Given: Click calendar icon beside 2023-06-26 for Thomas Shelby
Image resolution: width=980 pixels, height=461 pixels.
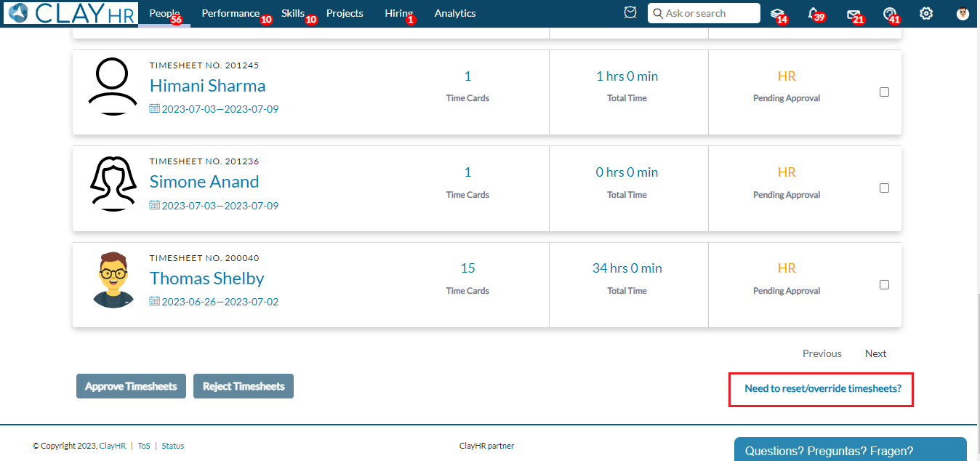Looking at the screenshot, I should (x=154, y=301).
